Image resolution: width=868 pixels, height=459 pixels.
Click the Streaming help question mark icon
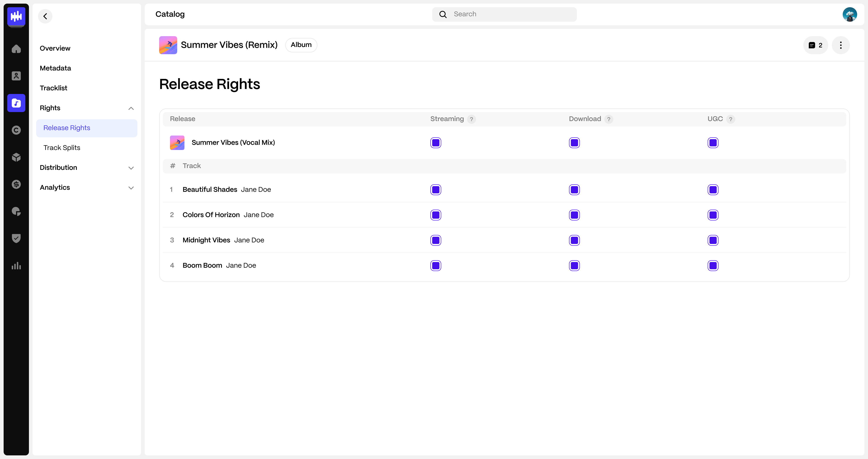point(471,119)
